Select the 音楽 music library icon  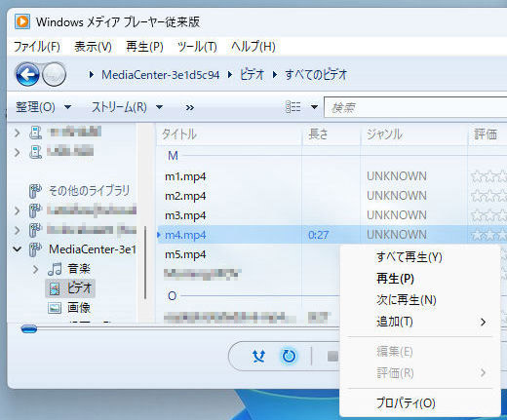[55, 269]
